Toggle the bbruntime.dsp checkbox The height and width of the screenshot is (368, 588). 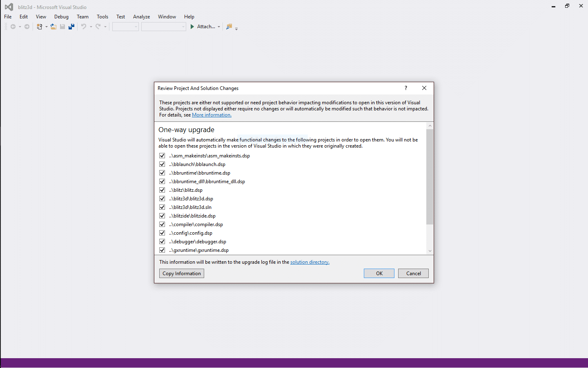tap(162, 173)
